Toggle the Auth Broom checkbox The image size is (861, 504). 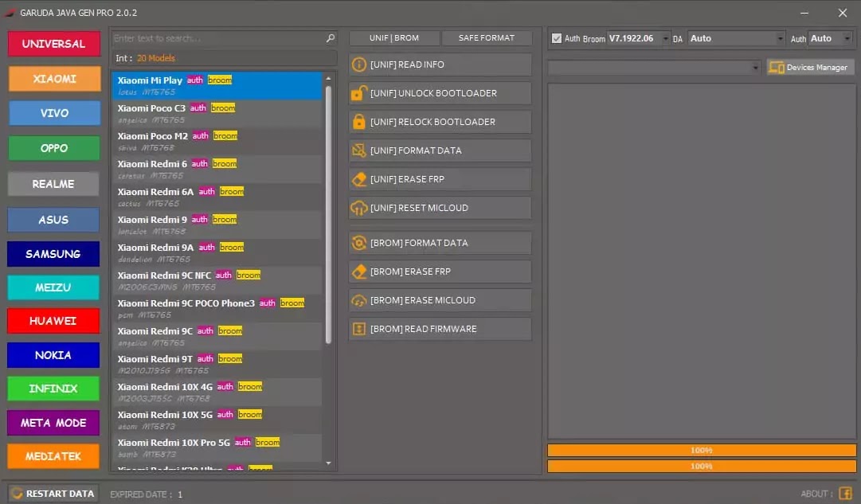(557, 38)
